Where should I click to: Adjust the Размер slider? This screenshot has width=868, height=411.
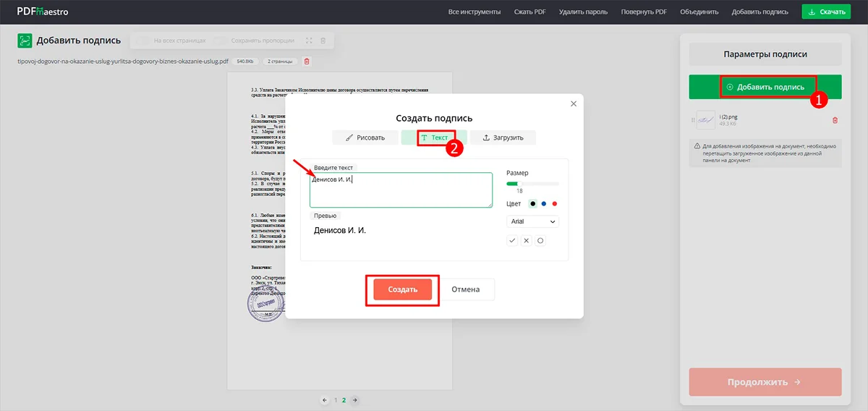pos(519,185)
